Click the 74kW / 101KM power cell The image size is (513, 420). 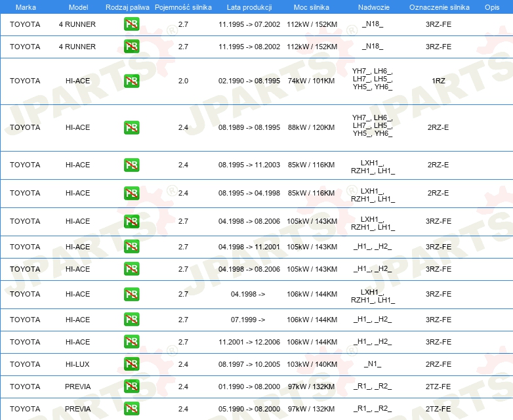click(x=311, y=81)
